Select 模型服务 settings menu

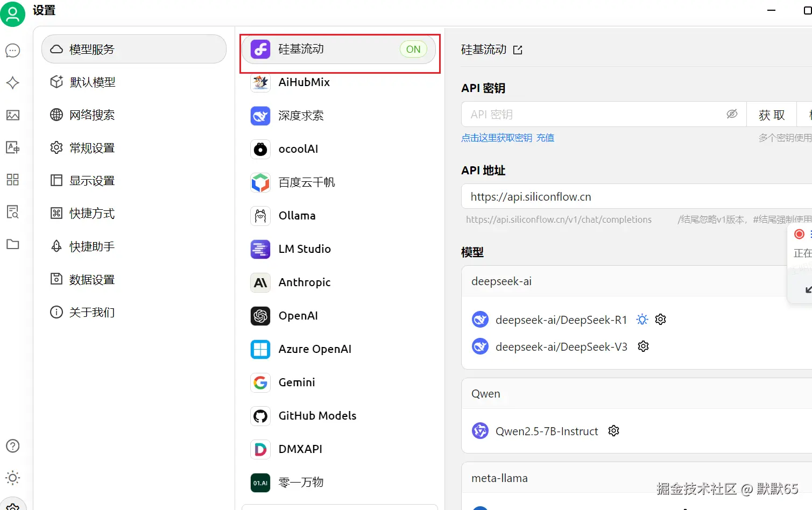134,49
